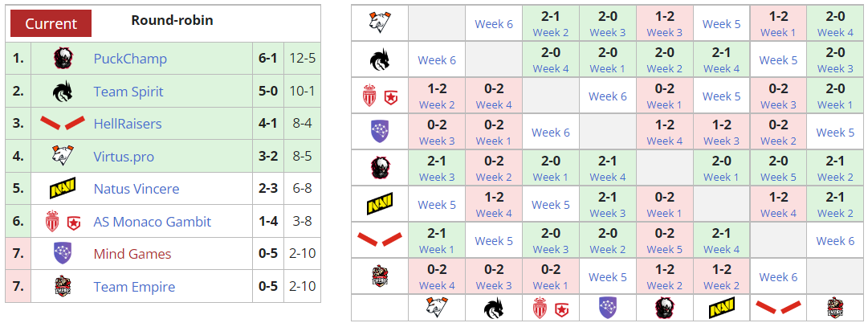The height and width of the screenshot is (327, 868).
Task: Click the Natus Vincere logo in the standings
Action: pyautogui.click(x=63, y=190)
